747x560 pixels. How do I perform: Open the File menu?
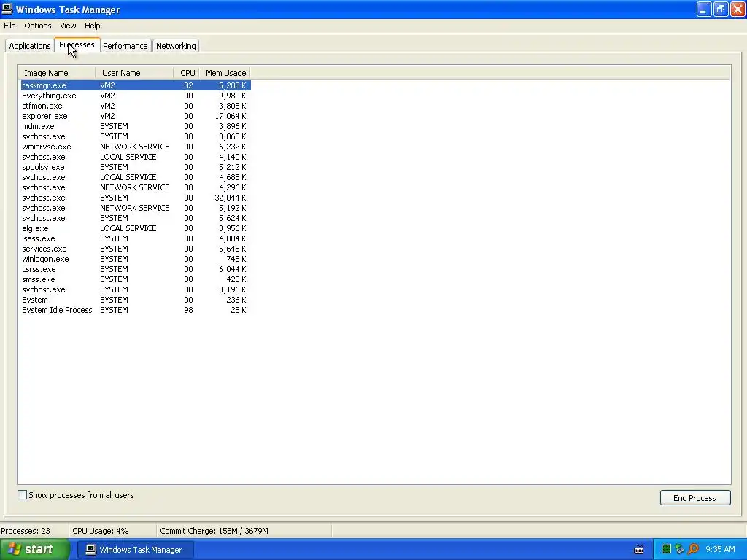point(9,26)
